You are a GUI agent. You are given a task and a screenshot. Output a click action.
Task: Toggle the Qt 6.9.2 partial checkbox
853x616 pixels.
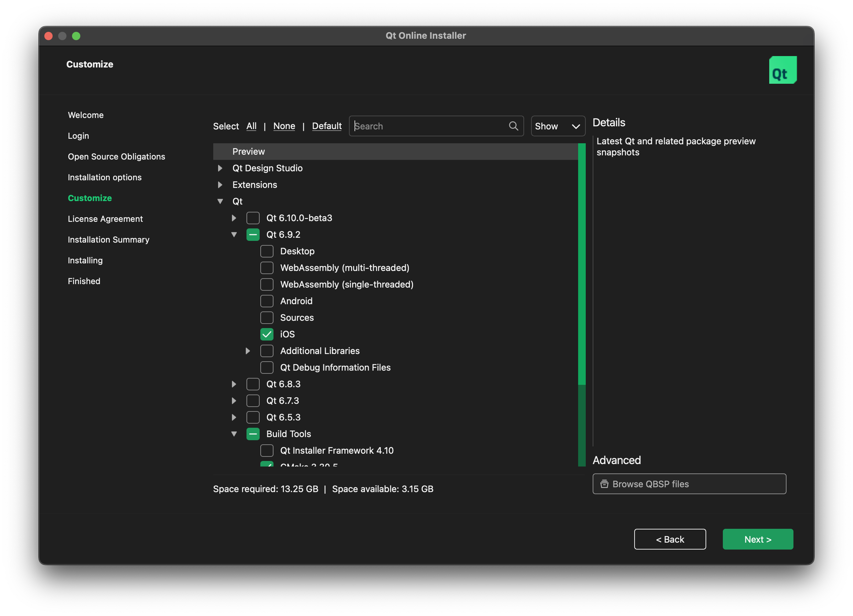253,235
